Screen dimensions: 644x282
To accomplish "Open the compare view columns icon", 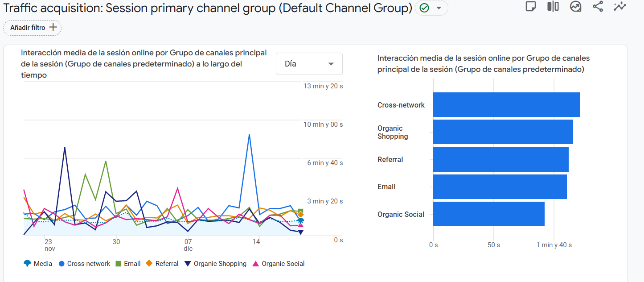I will 553,7.
